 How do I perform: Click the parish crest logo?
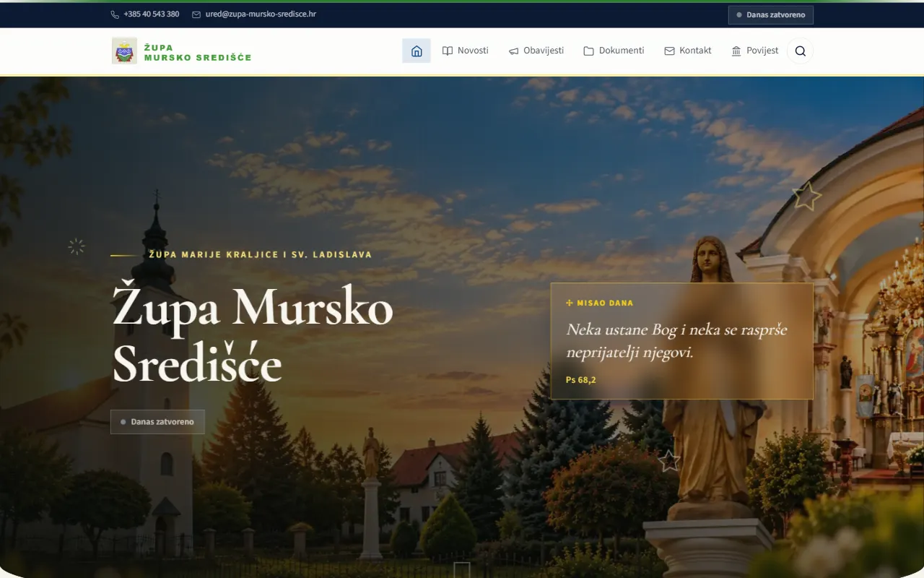pos(124,51)
